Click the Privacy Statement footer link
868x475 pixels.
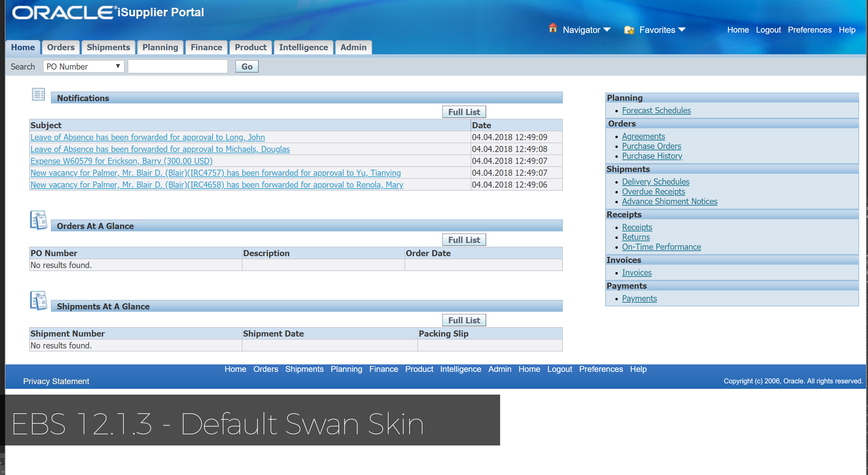pos(56,381)
